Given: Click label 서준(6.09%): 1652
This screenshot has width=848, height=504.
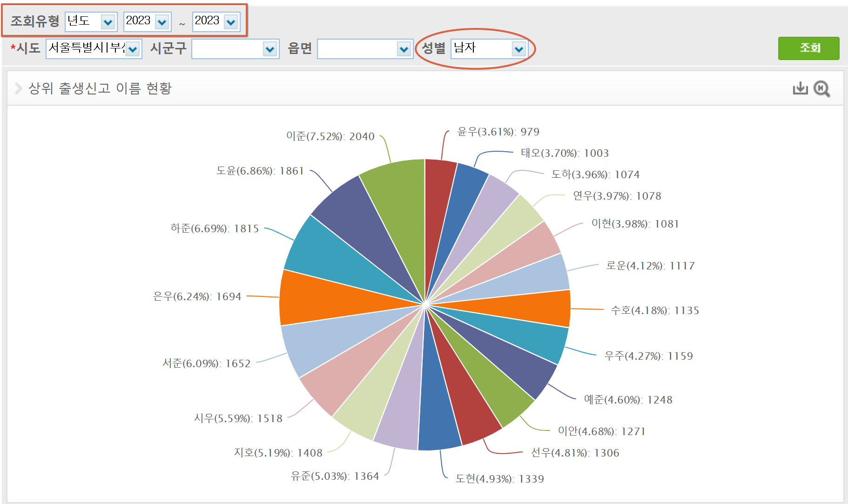Looking at the screenshot, I should pos(207,363).
